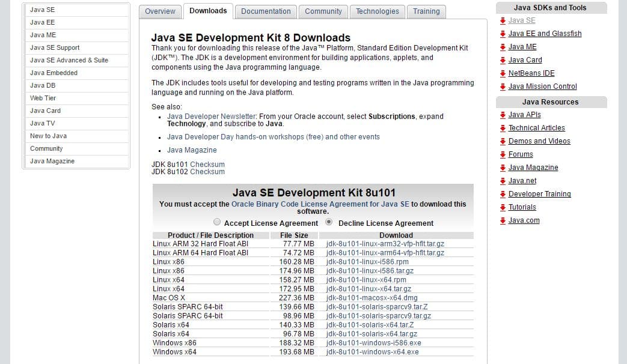
Task: Click the arrow icon beside Developer Training
Action: [503, 194]
